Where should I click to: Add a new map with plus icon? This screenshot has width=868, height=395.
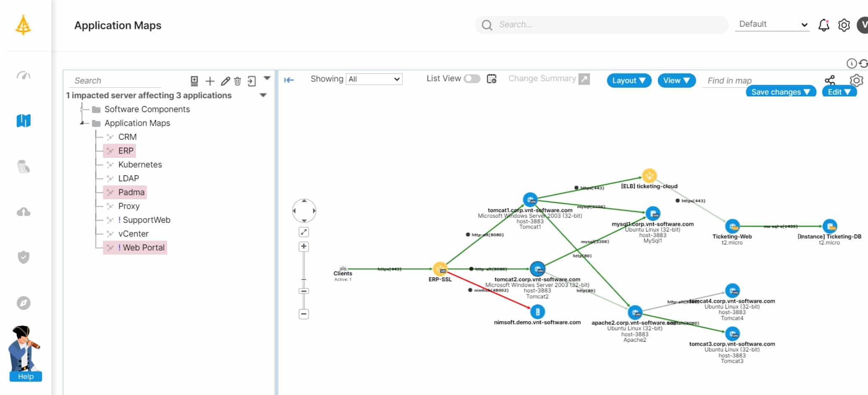(210, 81)
